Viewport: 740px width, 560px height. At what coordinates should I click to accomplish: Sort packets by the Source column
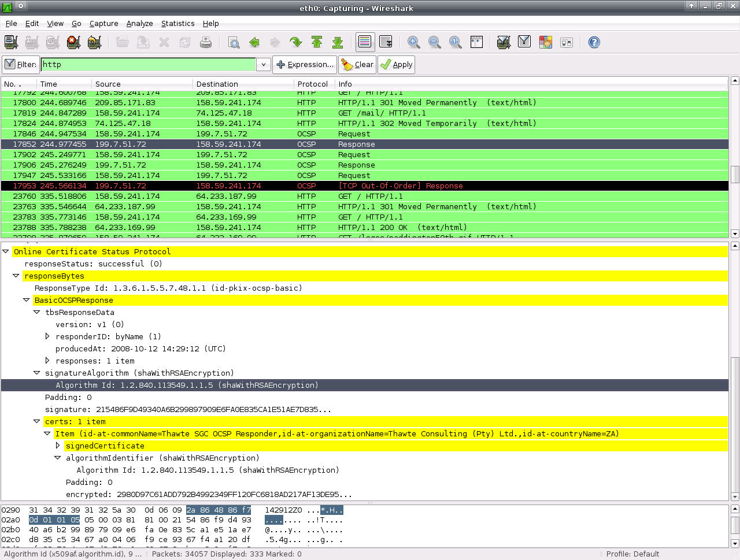click(142, 84)
